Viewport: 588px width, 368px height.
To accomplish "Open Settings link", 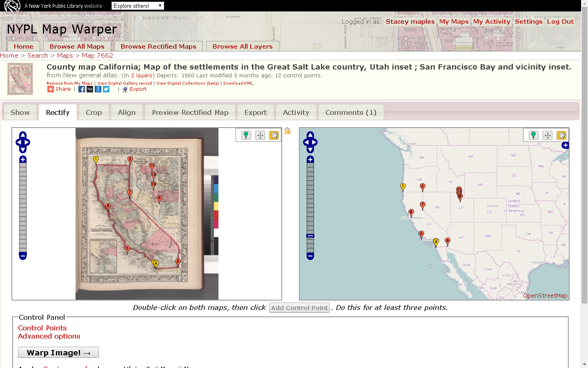I will click(x=529, y=22).
